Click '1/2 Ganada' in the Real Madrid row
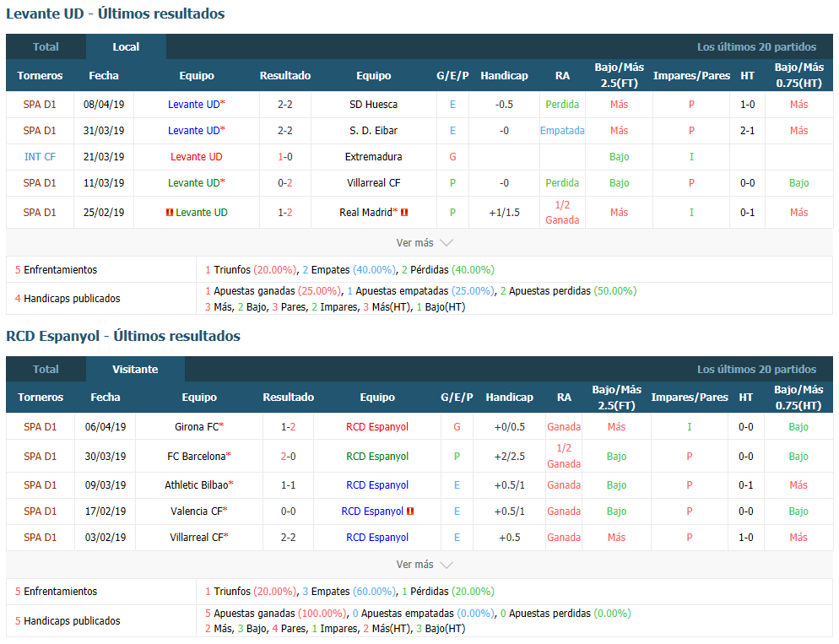 [562, 213]
